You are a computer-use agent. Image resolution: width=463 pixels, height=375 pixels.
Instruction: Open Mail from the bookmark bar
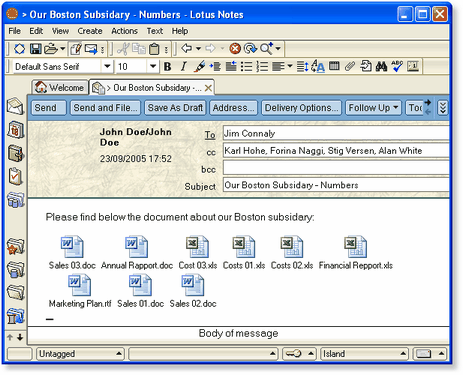coord(15,107)
